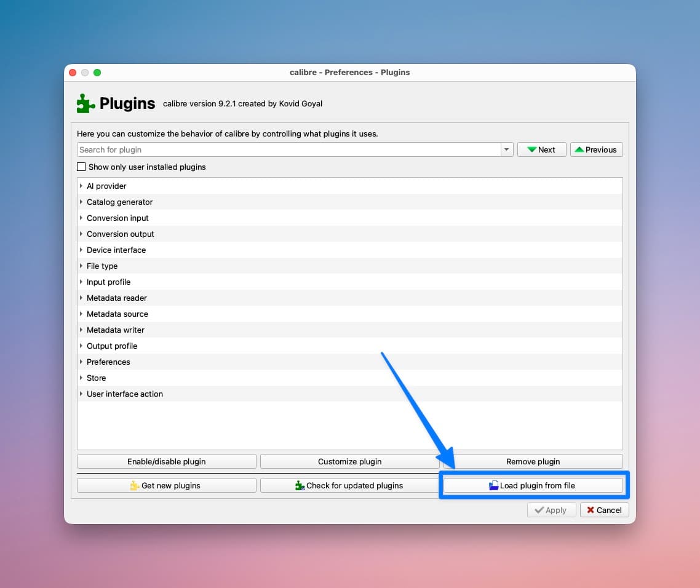This screenshot has height=588, width=700.
Task: Select the Catalog generator row text
Action: point(120,202)
